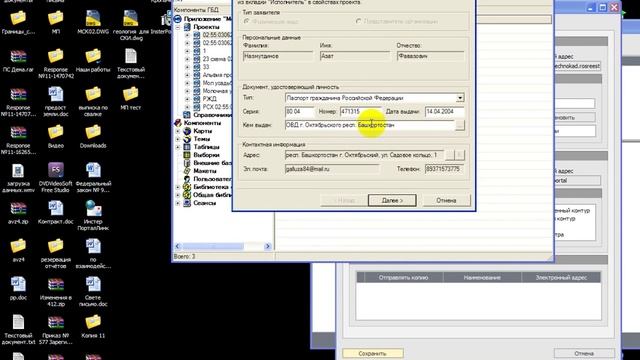This screenshot has width=640, height=360.
Task: Open the pp.doc desktop document
Action: 18,288
